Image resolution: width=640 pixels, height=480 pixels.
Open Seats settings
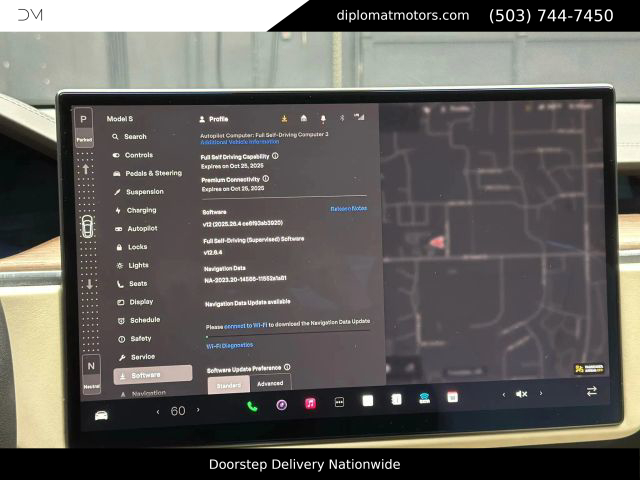132,284
